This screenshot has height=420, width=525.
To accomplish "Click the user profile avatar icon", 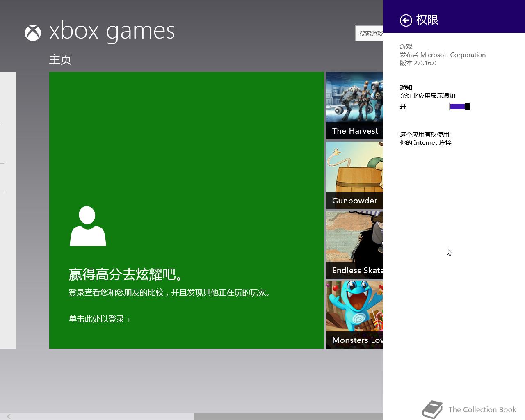I will 88,226.
